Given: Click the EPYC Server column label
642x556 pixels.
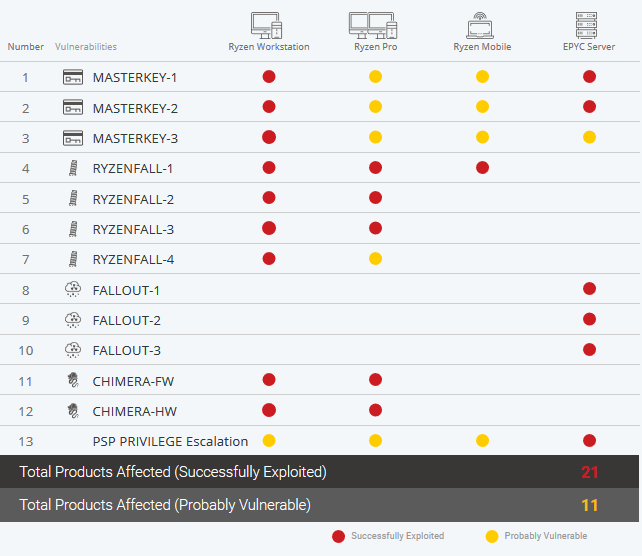Looking at the screenshot, I should [589, 47].
